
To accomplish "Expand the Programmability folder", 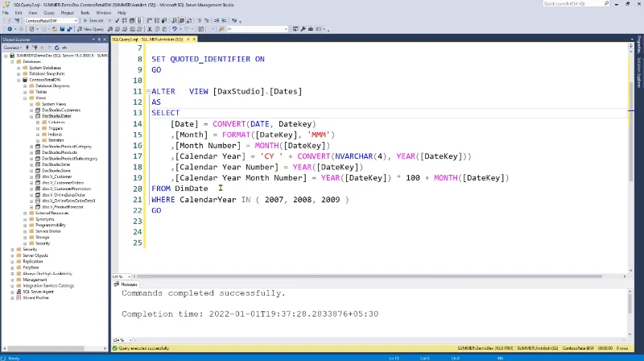I will 25,226.
